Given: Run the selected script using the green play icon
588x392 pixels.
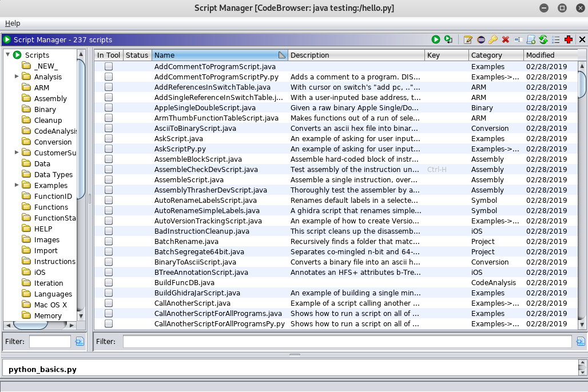Looking at the screenshot, I should (435, 39).
